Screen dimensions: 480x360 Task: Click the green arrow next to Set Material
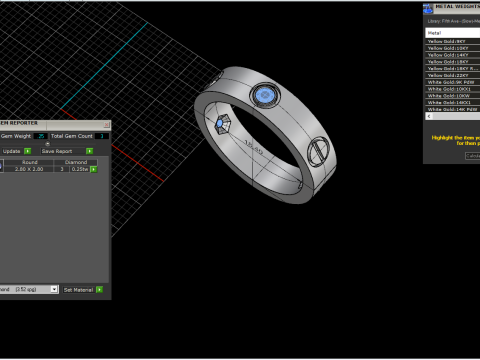(99, 290)
